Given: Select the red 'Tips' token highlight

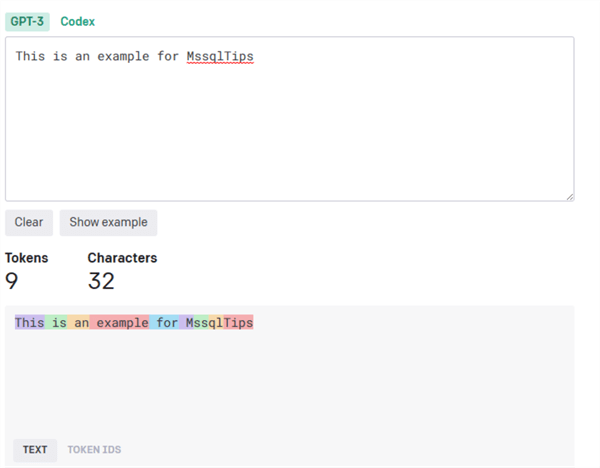Looking at the screenshot, I should tap(239, 323).
